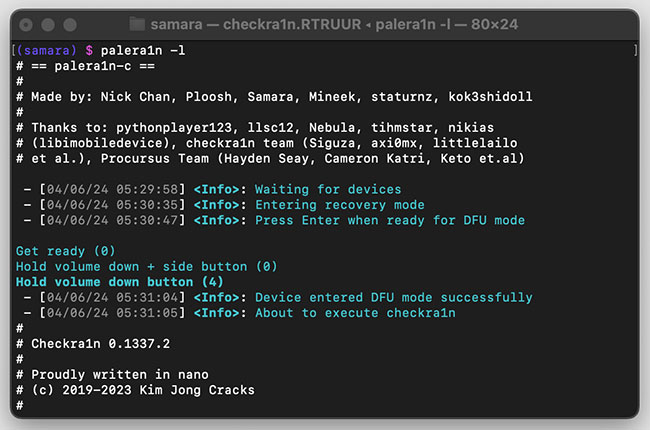Click the folder icon in title bar
The width and height of the screenshot is (650, 430).
tap(137, 24)
